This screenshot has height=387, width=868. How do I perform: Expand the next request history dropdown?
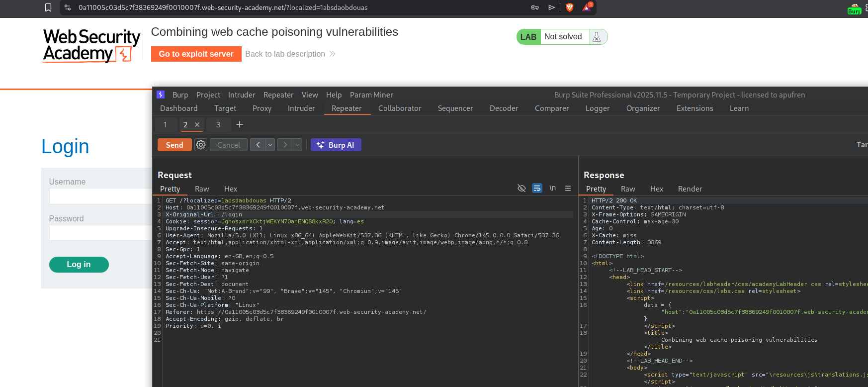click(x=297, y=145)
